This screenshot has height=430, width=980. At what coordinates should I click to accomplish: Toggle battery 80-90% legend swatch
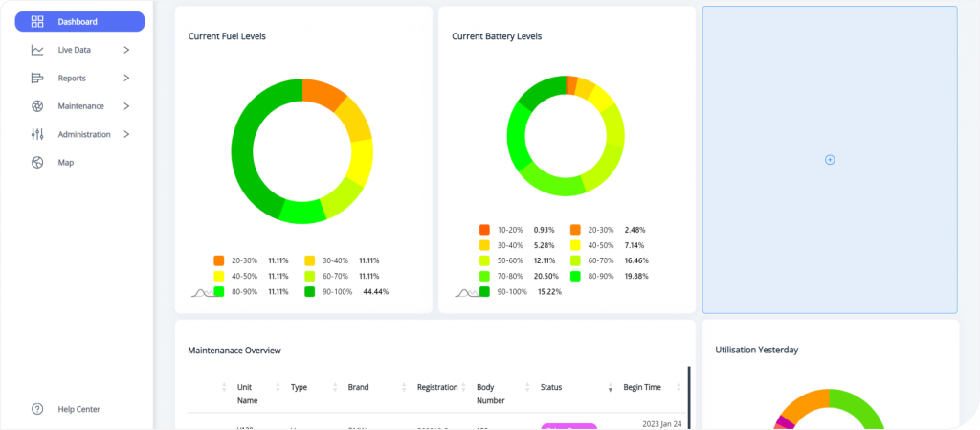pos(575,276)
